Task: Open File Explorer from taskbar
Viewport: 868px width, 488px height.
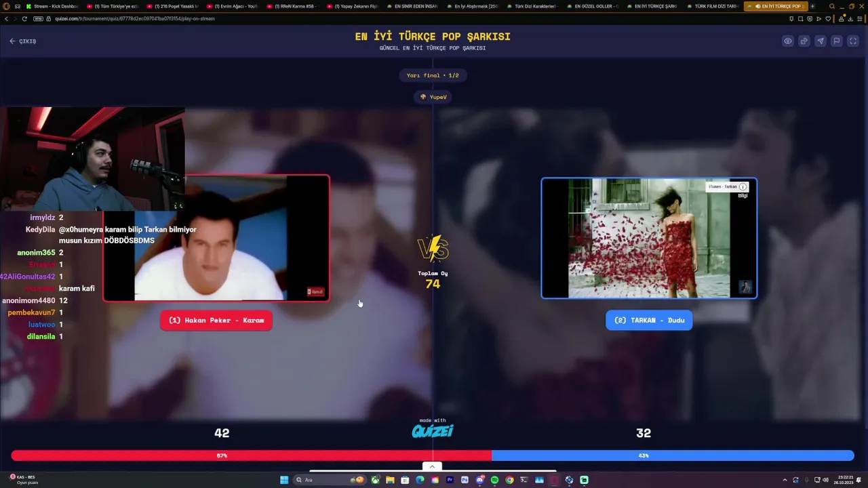Action: coord(390,480)
